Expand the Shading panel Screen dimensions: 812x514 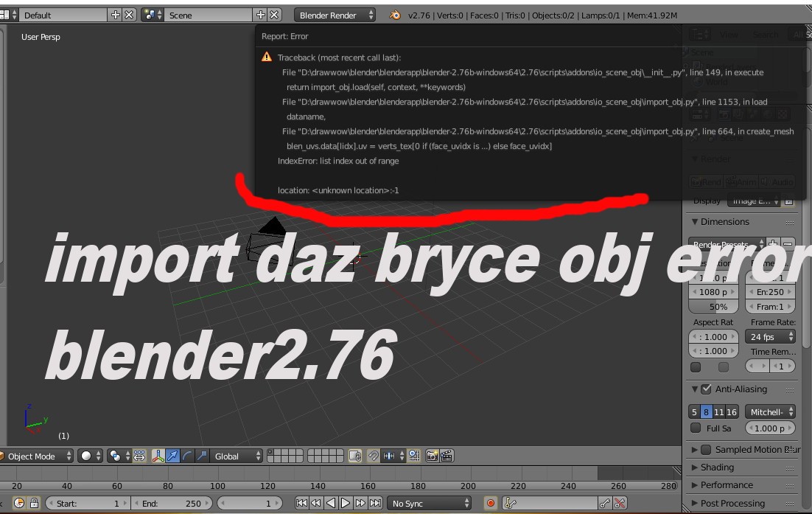coord(694,468)
